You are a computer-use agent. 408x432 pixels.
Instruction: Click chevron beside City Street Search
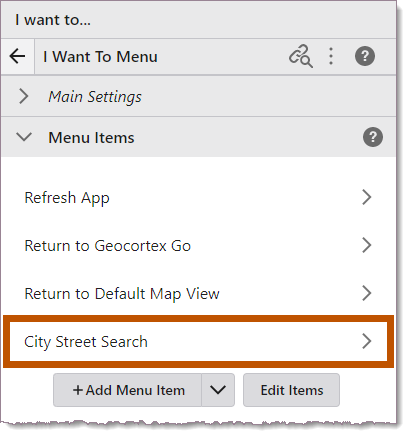[x=367, y=341]
